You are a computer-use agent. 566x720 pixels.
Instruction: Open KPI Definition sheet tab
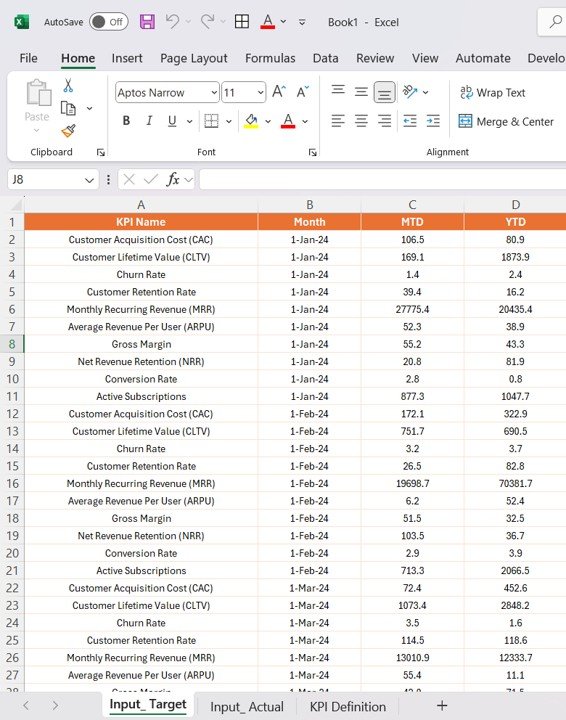[x=348, y=707]
